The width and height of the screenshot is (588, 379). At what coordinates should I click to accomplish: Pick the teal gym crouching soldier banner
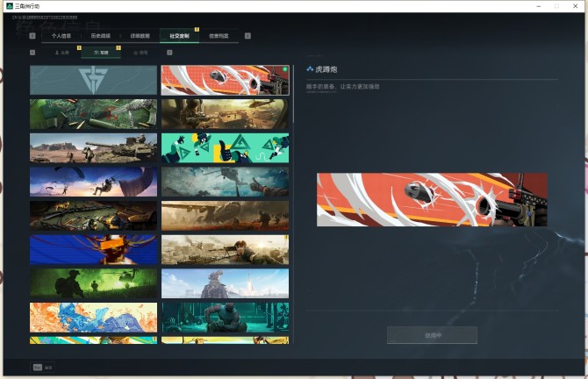[225, 318]
